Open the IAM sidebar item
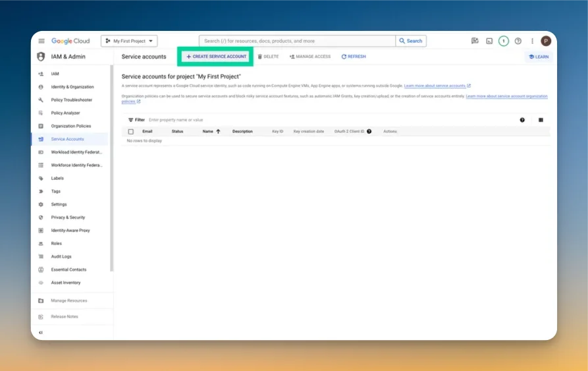The image size is (588, 371). [x=69, y=74]
